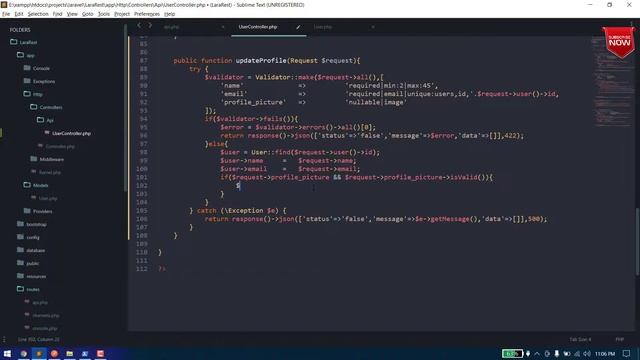Switch to the User.php tab

click(323, 27)
